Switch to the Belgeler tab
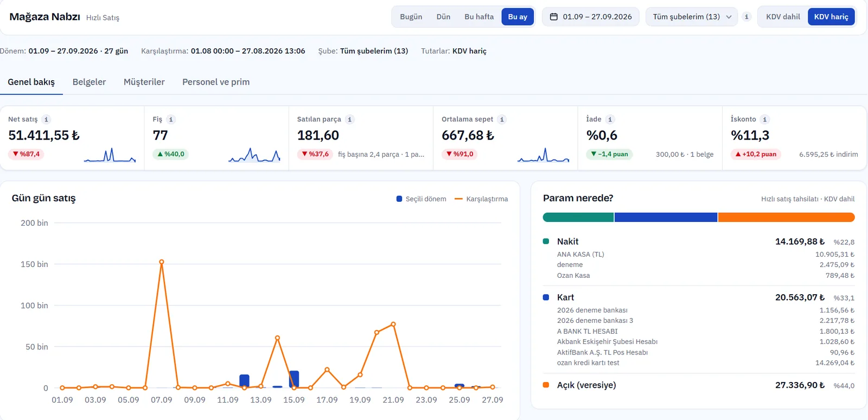 pos(89,82)
